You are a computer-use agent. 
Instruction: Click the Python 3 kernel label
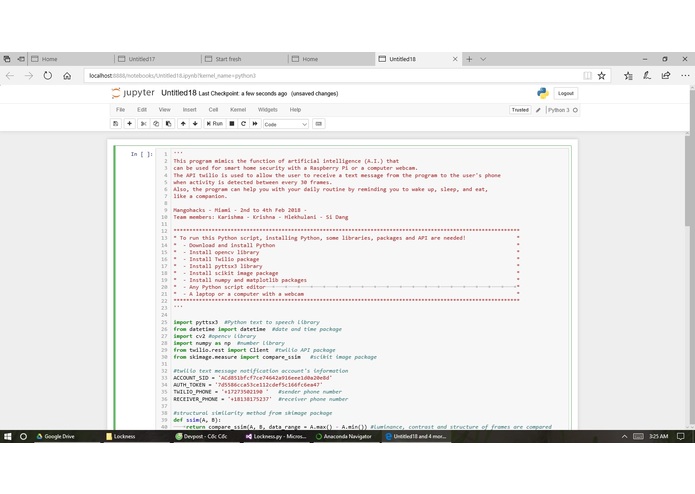pyautogui.click(x=558, y=110)
